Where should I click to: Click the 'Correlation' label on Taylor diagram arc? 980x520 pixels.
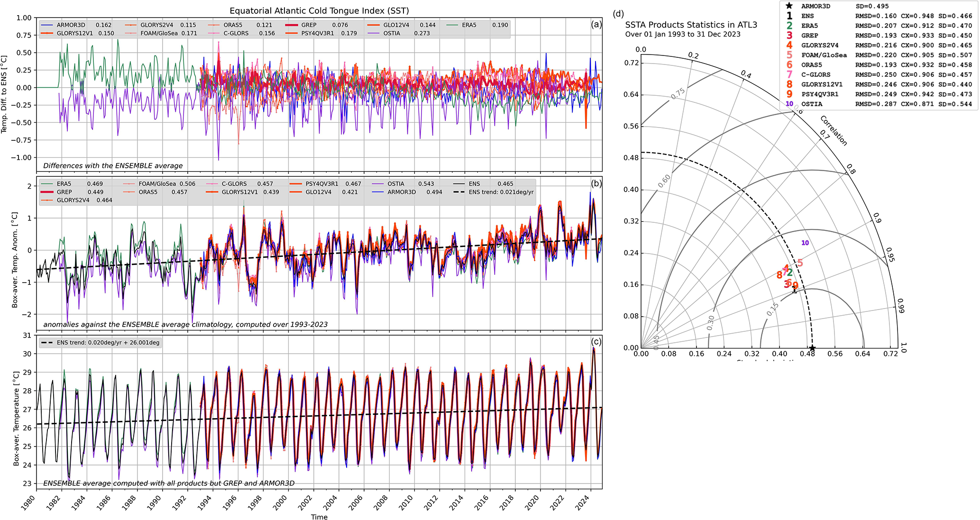click(833, 130)
